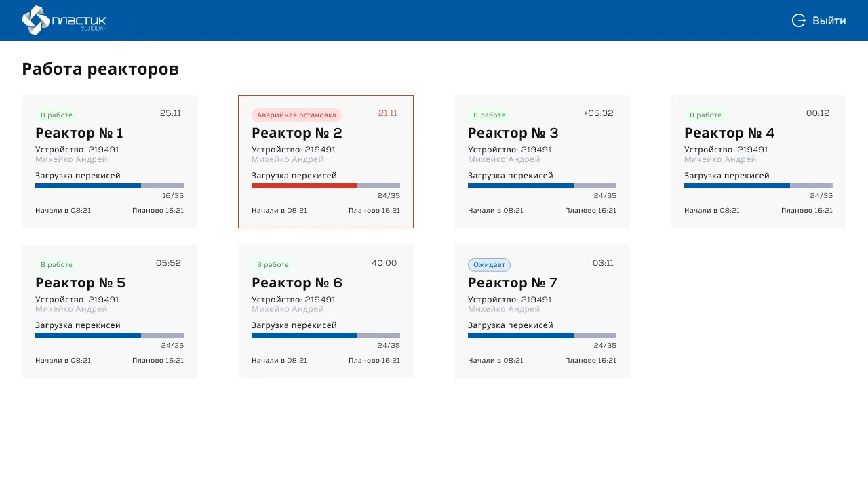Image resolution: width=868 pixels, height=488 pixels.
Task: Select the Реактор № 2 emergency card title
Action: (296, 133)
